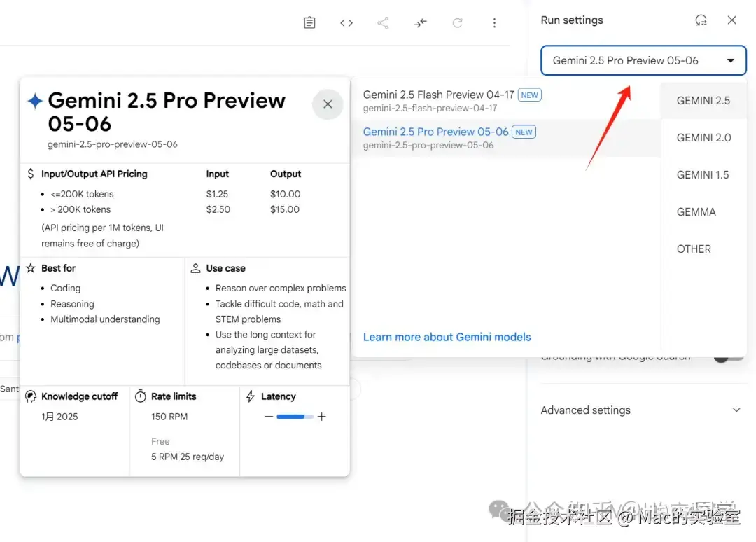Click the Gemini sparkle icon in info card

pos(35,101)
